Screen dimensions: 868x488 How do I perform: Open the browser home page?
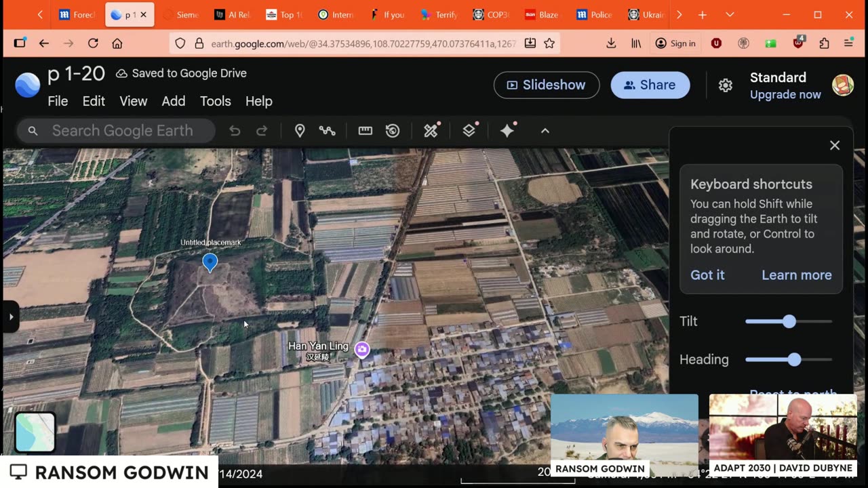tap(117, 43)
